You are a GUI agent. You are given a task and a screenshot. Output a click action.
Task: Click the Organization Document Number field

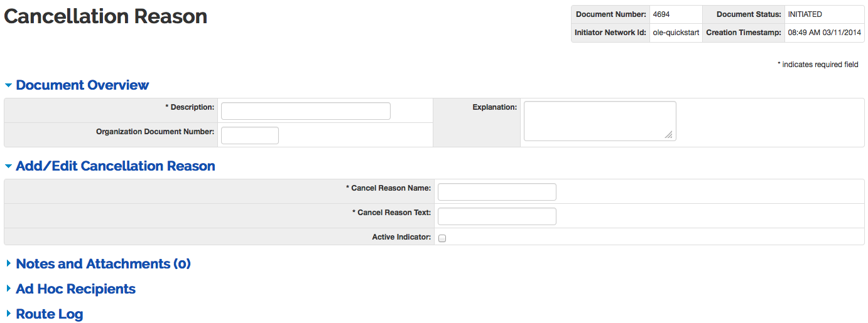pos(249,135)
